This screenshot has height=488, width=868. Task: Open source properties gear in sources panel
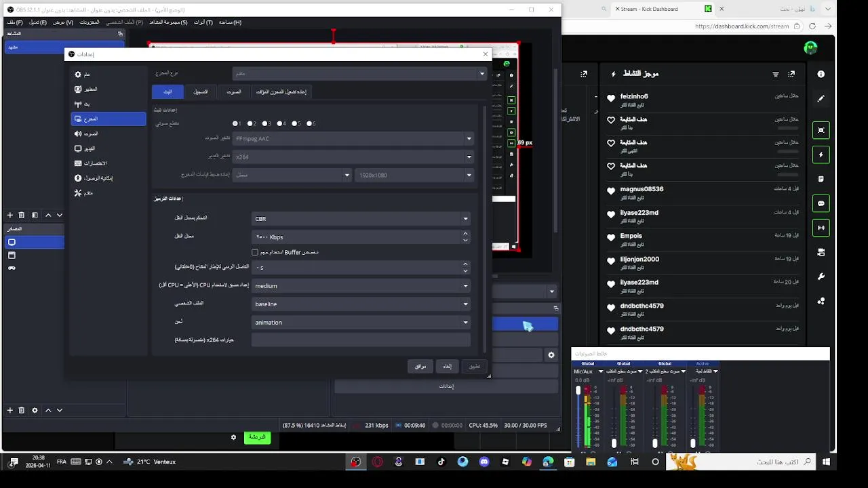click(x=35, y=410)
